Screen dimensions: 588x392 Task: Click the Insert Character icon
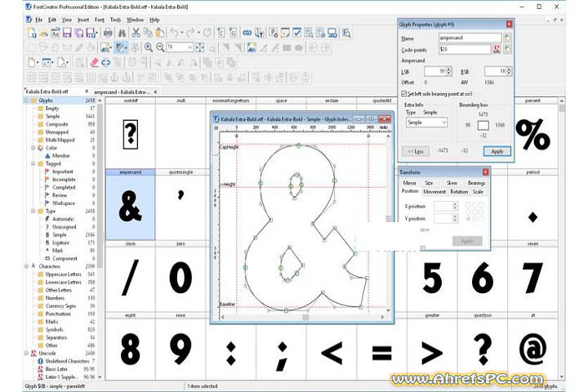(220, 33)
